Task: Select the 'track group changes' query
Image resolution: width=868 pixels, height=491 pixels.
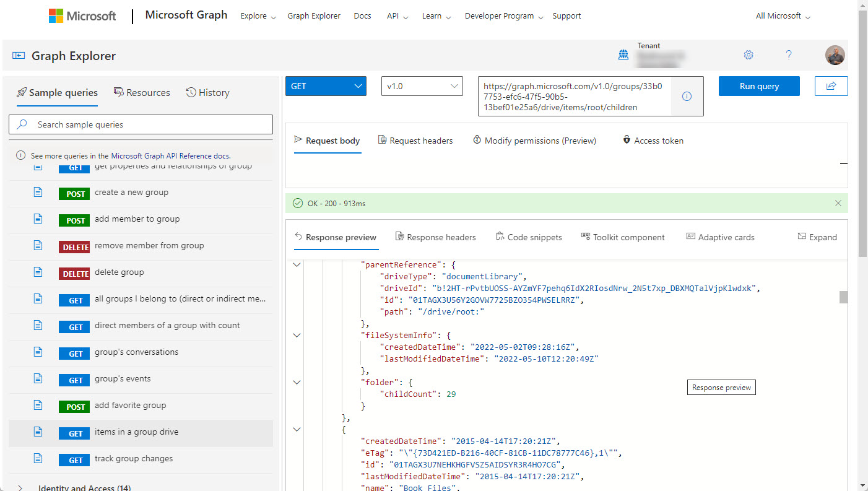Action: point(141,459)
